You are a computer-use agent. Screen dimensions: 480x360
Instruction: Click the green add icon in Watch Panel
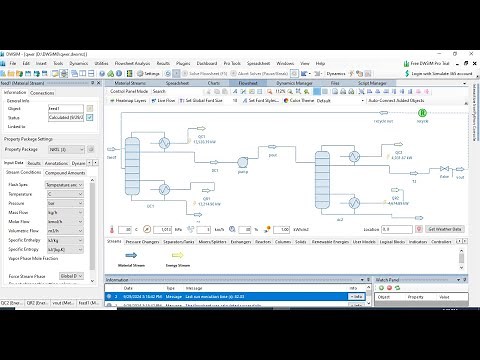pos(381,288)
